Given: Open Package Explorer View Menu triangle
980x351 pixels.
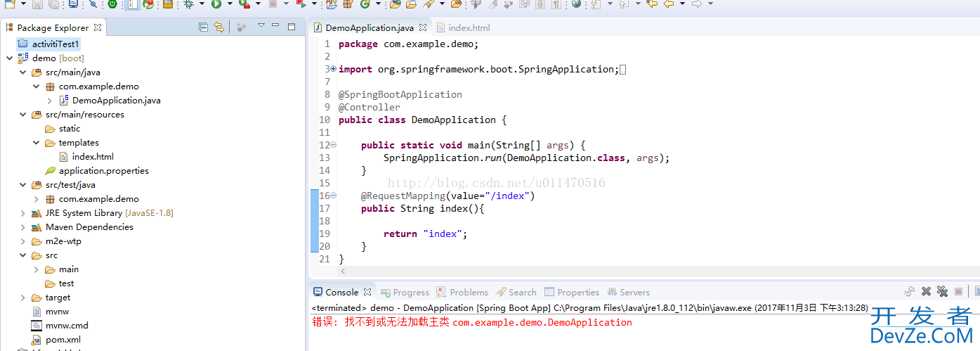Looking at the screenshot, I should 261,26.
